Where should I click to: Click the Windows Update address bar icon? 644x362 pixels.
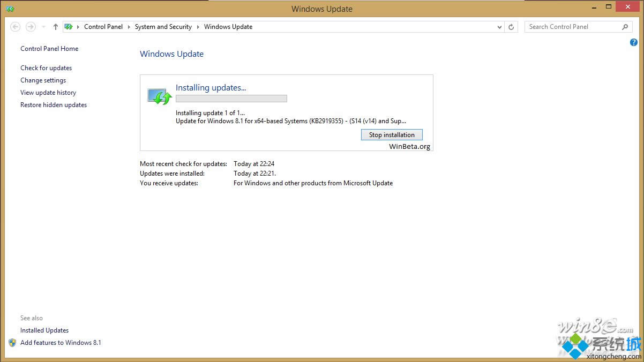pos(69,27)
